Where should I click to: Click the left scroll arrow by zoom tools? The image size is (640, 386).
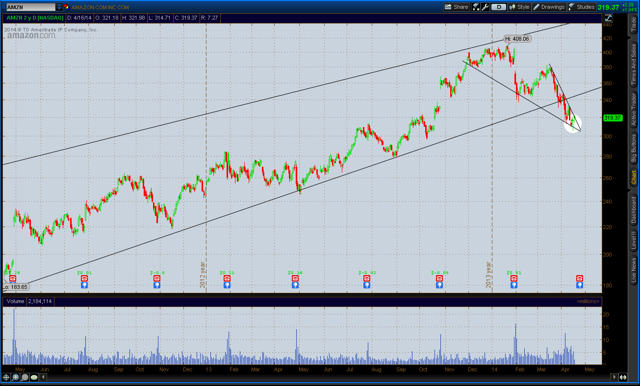[x=43, y=377]
